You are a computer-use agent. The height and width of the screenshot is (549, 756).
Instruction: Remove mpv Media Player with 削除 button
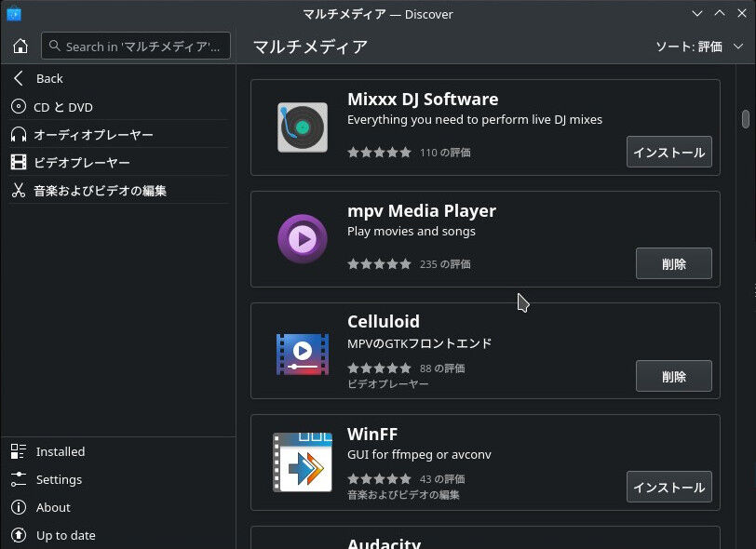click(673, 263)
